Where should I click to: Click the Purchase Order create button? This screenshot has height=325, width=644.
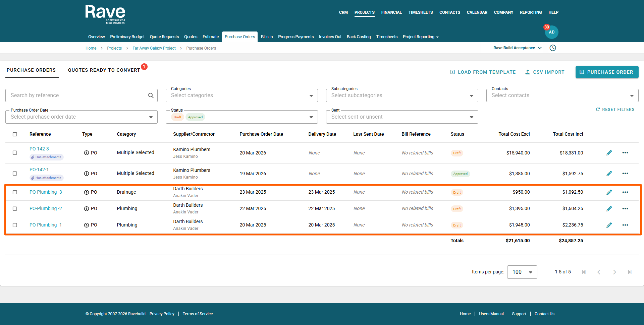click(x=607, y=72)
